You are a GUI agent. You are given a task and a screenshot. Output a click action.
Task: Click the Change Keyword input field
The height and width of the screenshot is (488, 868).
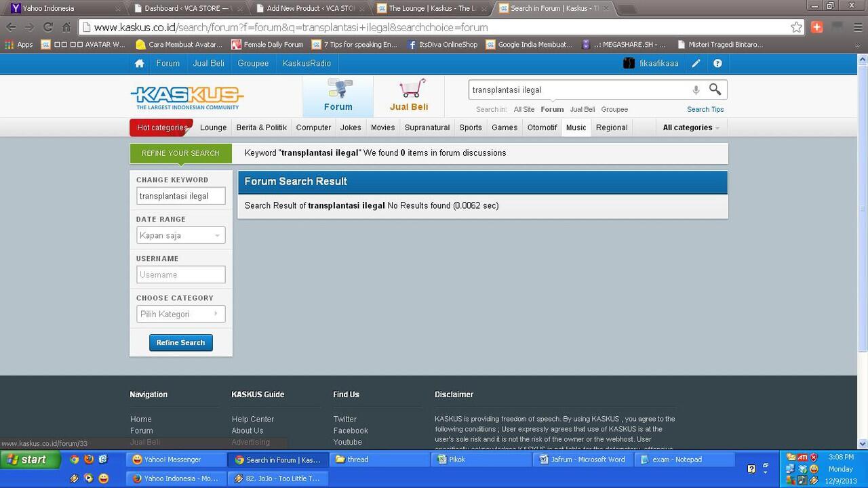180,196
